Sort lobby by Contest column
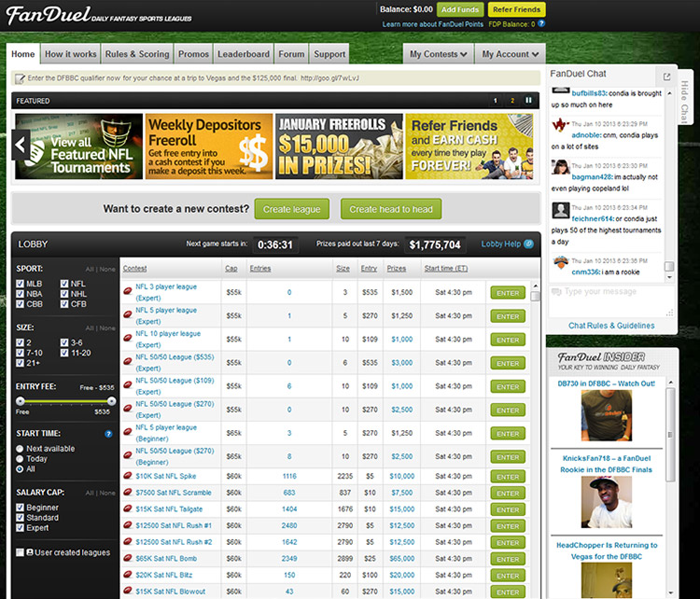This screenshot has width=700, height=599. [134, 269]
